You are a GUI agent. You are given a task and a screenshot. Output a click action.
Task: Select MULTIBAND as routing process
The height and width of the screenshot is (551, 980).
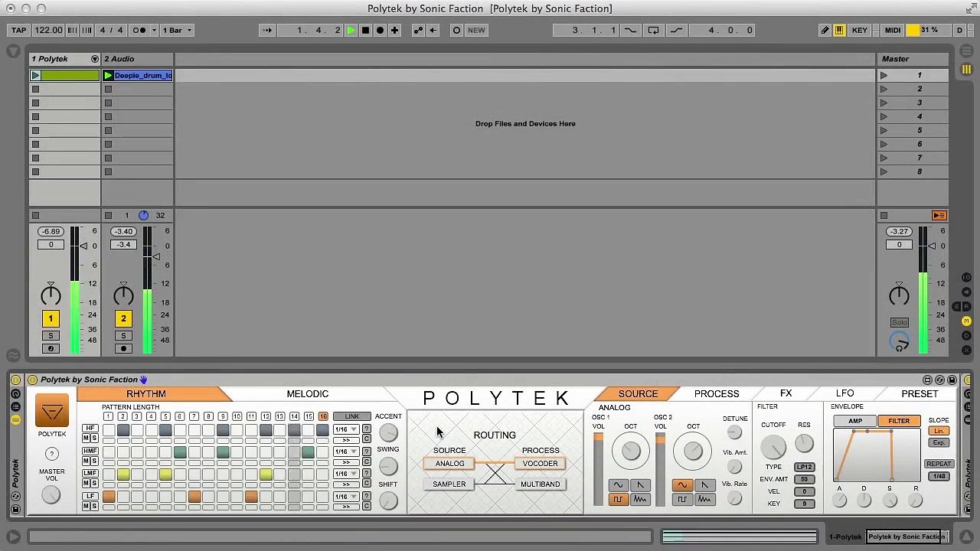[540, 484]
